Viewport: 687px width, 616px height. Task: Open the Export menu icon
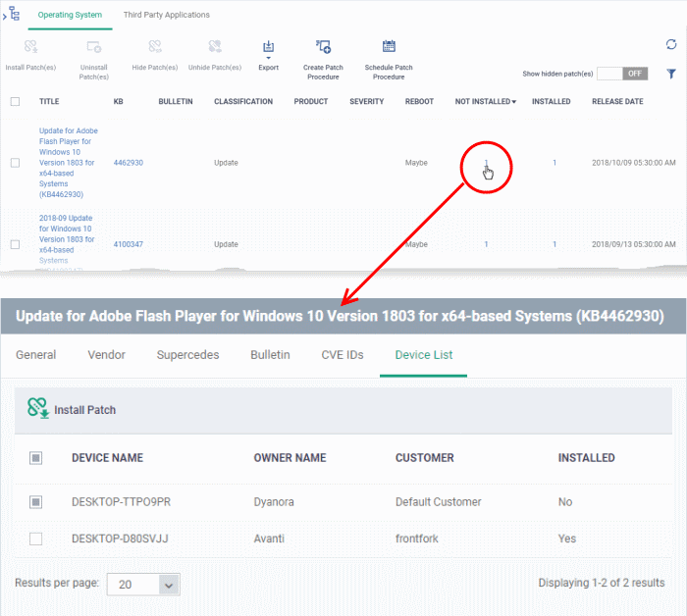(268, 46)
